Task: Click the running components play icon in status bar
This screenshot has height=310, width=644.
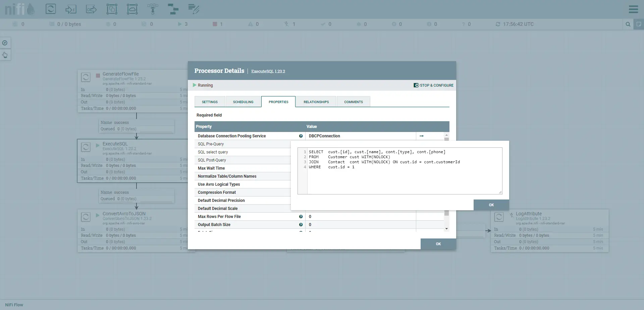Action: tap(179, 24)
